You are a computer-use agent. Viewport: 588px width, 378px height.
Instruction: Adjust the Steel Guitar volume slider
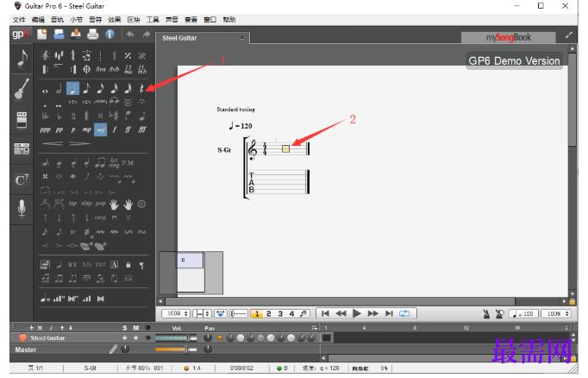pyautogui.click(x=176, y=337)
